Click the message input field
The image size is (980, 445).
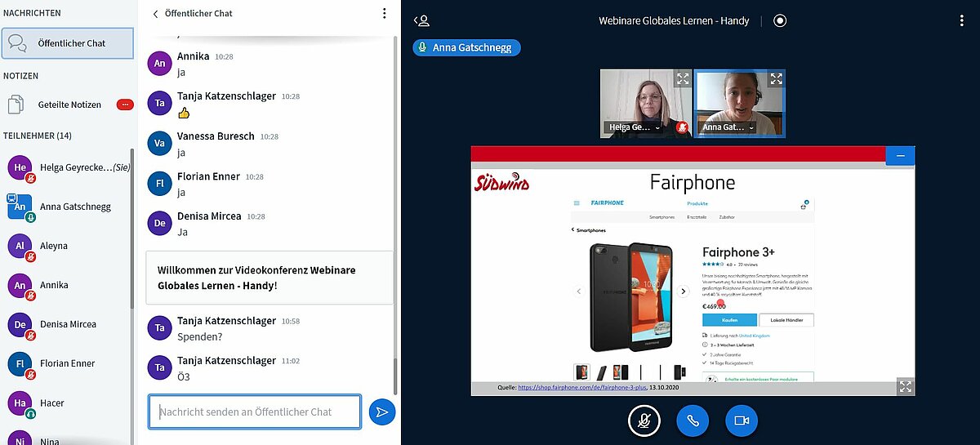(x=255, y=412)
